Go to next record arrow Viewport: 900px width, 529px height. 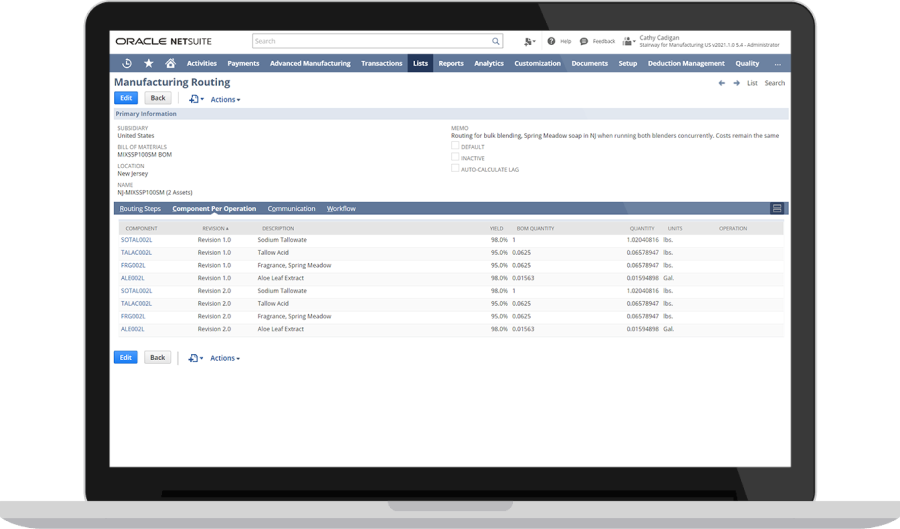(736, 83)
